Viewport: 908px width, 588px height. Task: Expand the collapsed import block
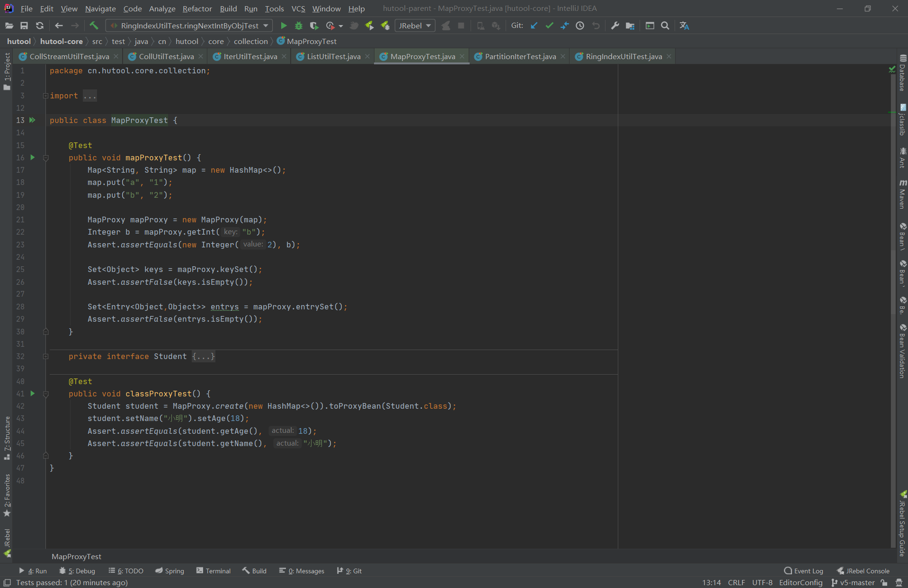point(46,96)
